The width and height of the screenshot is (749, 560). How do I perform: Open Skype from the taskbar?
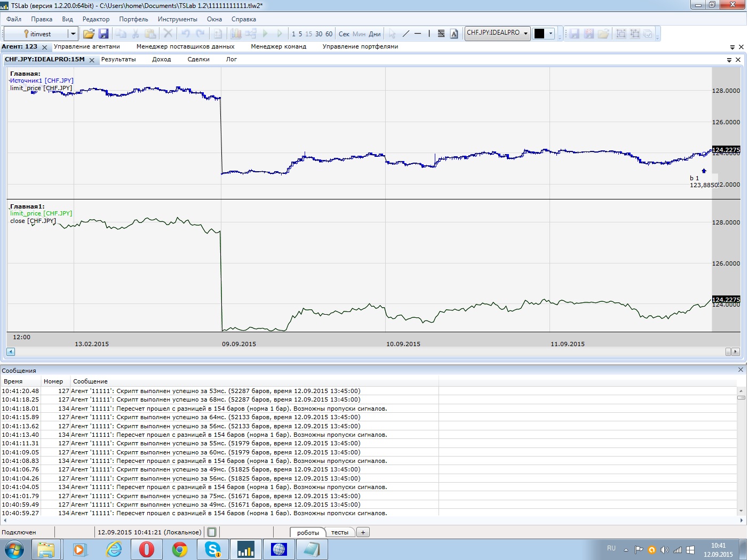[213, 549]
